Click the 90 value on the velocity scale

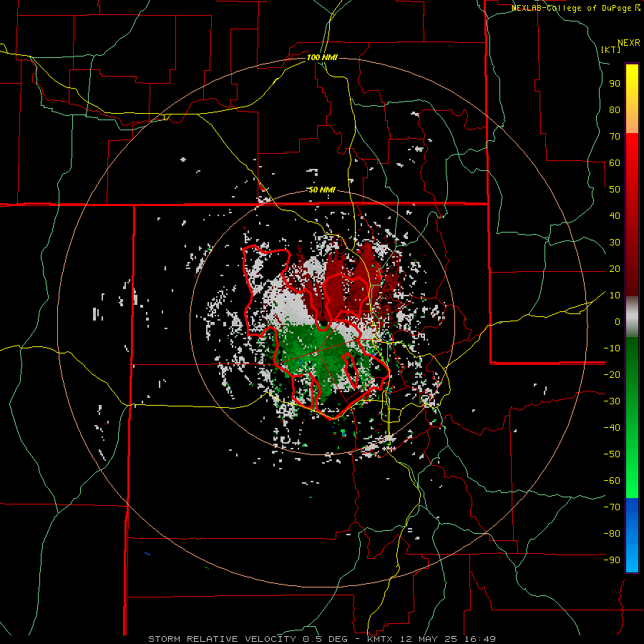pos(615,84)
